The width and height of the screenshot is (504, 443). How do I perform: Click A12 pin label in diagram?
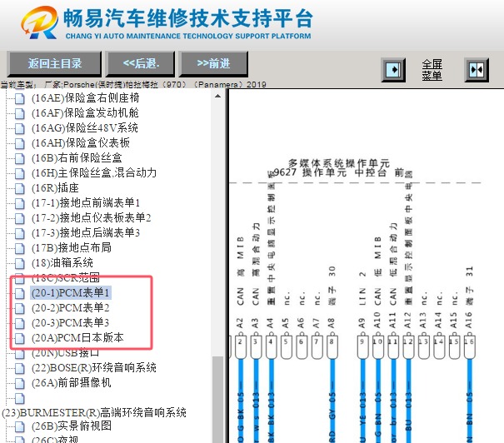[407, 320]
